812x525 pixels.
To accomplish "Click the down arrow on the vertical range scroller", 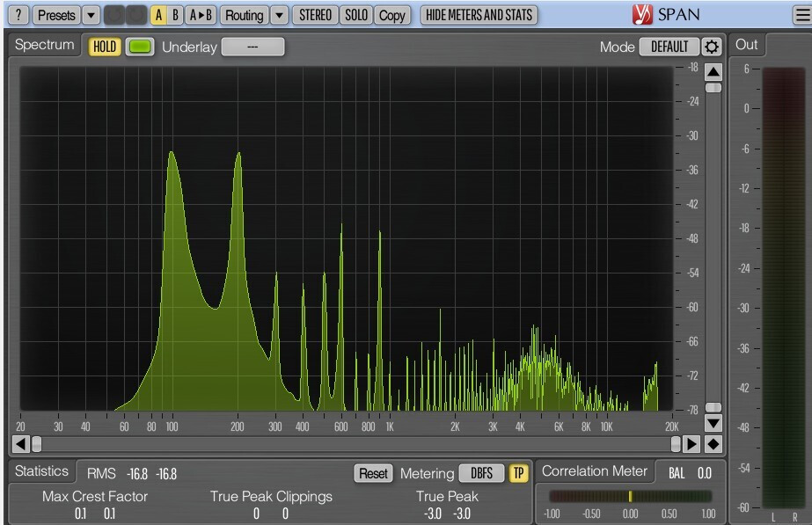I will click(713, 424).
